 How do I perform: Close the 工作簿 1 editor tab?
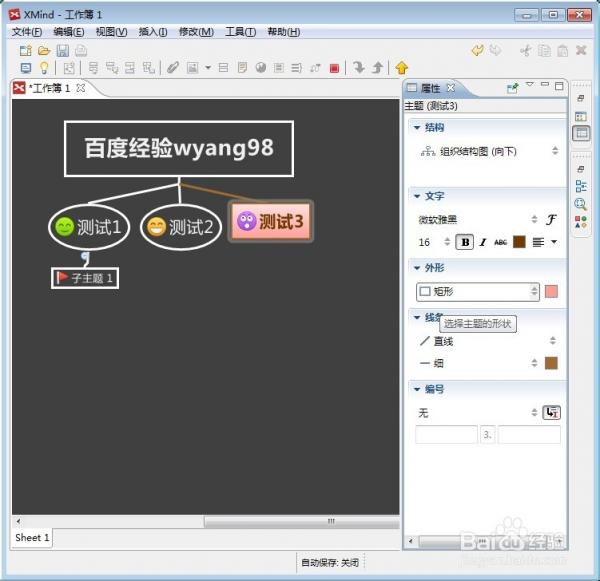tap(80, 88)
